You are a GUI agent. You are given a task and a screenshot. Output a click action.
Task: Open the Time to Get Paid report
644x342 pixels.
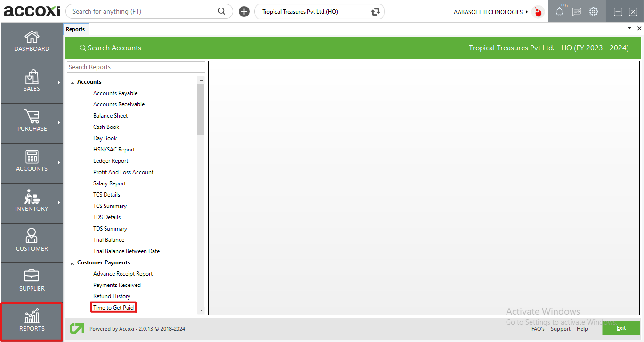[x=113, y=308]
